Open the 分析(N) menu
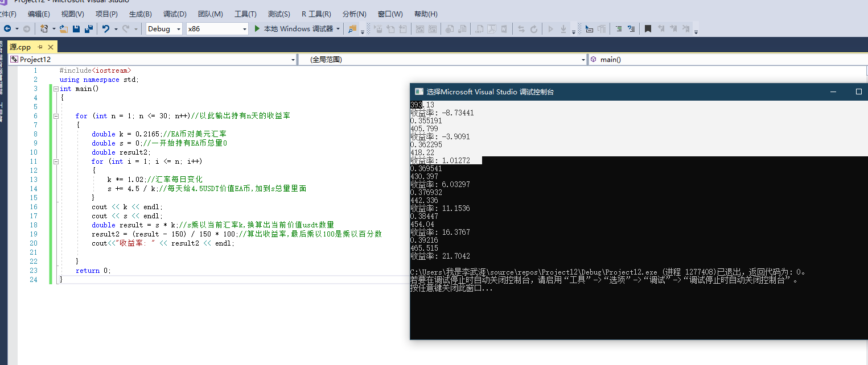 (x=355, y=14)
